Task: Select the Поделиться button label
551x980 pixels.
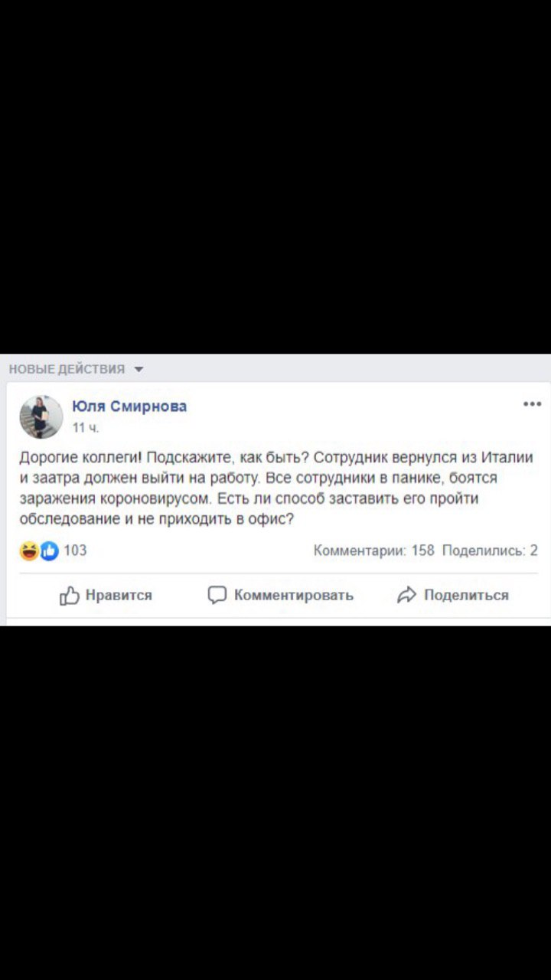Action: [466, 595]
